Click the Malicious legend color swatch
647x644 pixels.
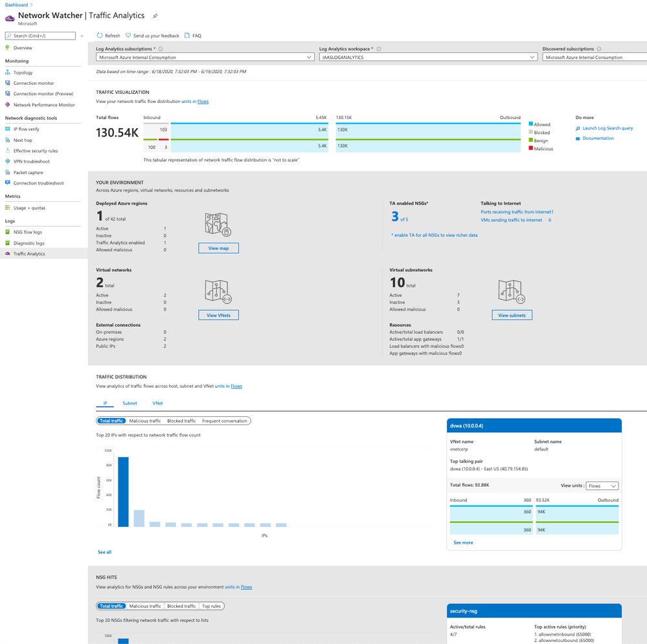coord(530,148)
